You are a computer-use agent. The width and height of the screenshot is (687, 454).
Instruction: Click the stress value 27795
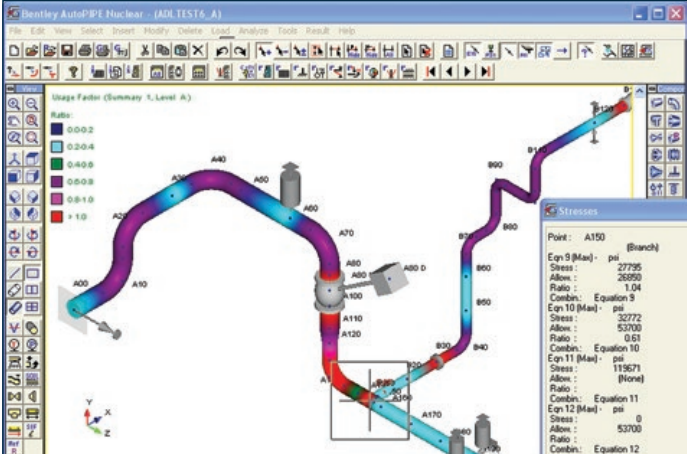[x=630, y=267]
